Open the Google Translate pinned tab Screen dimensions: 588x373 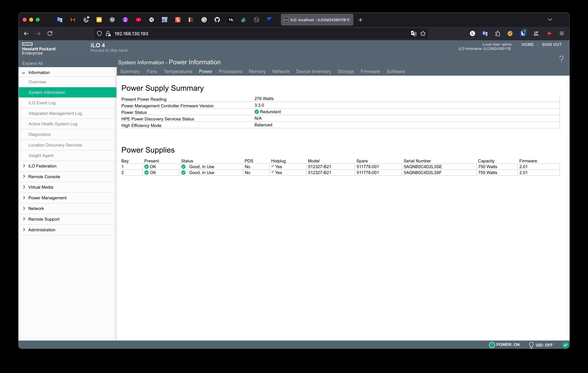60,20
